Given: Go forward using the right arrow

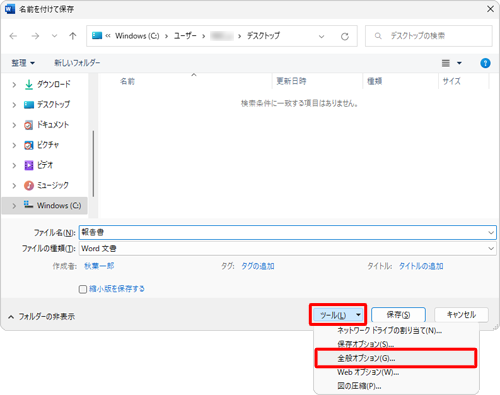Looking at the screenshot, I should 35,36.
